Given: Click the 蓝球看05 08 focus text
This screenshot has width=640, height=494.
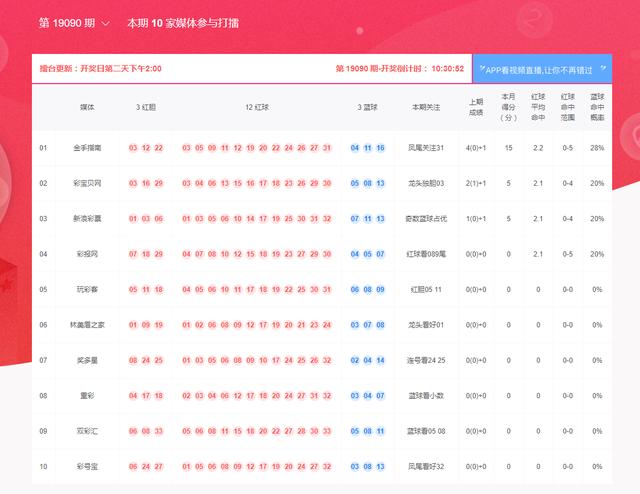Looking at the screenshot, I should pyautogui.click(x=426, y=431).
